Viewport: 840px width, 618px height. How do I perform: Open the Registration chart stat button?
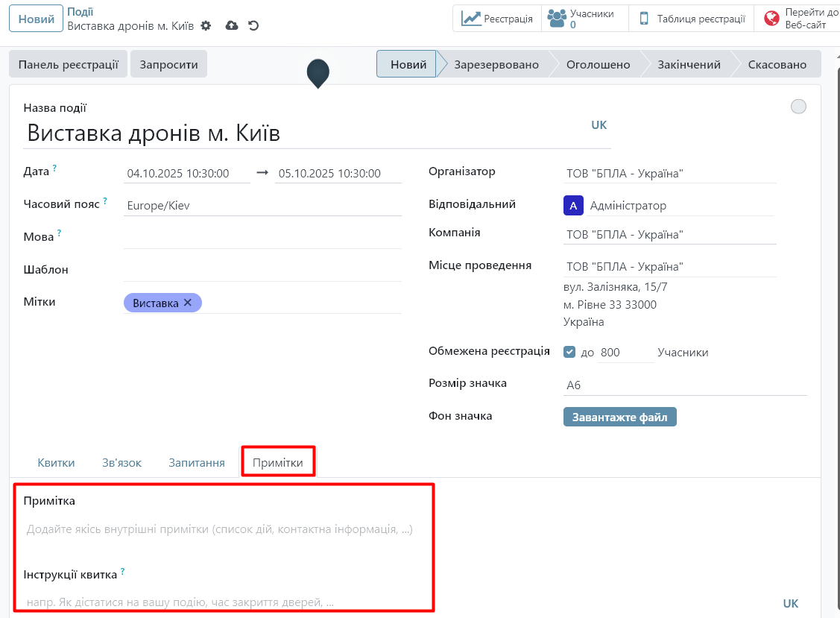pos(497,19)
